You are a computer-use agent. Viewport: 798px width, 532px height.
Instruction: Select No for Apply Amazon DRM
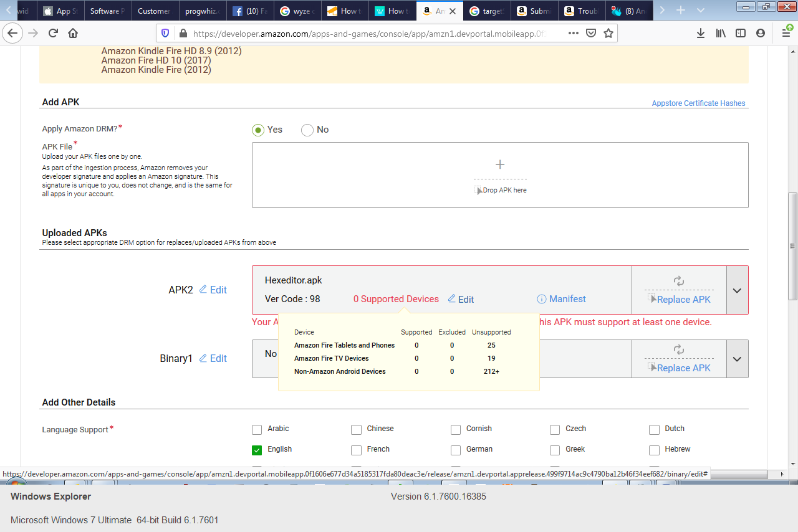pos(307,130)
